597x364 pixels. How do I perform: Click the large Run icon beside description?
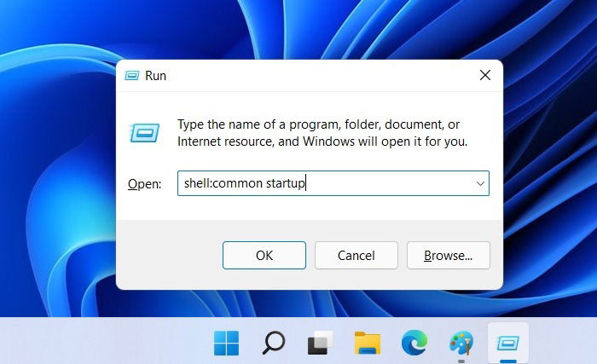click(x=145, y=132)
